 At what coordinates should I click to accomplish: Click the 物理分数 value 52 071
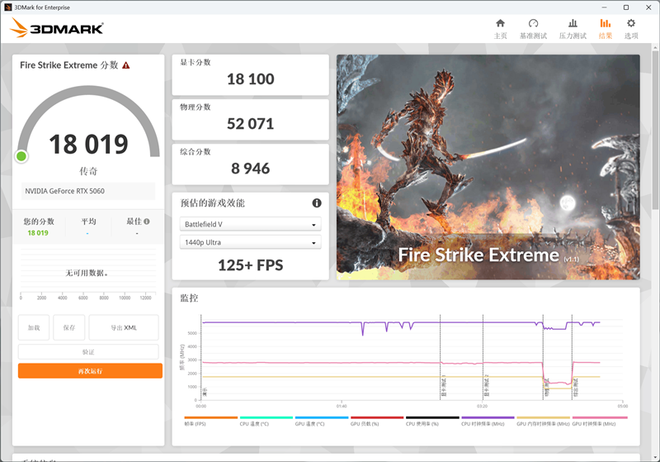(250, 124)
